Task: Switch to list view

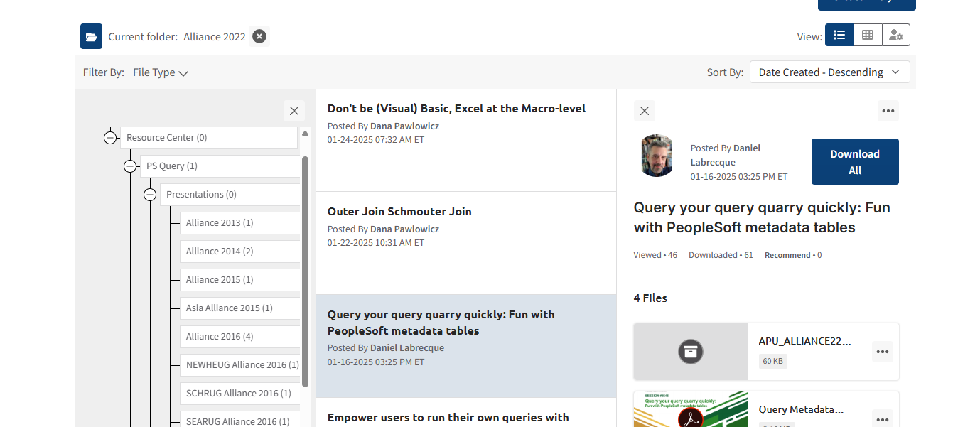Action: 839,35
